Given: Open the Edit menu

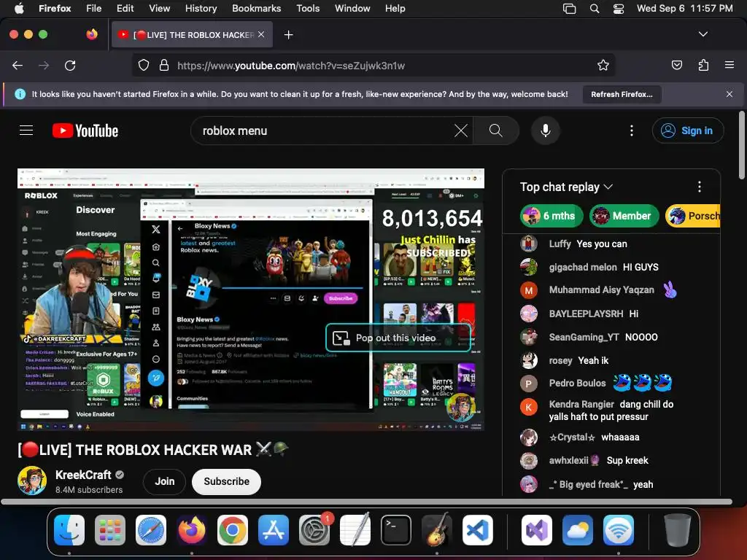Looking at the screenshot, I should click(x=125, y=9).
